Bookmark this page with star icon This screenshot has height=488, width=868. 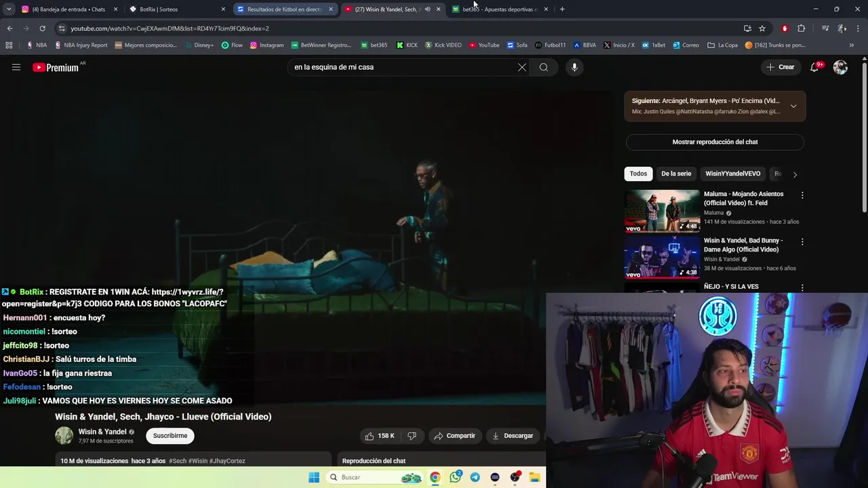pyautogui.click(x=762, y=28)
